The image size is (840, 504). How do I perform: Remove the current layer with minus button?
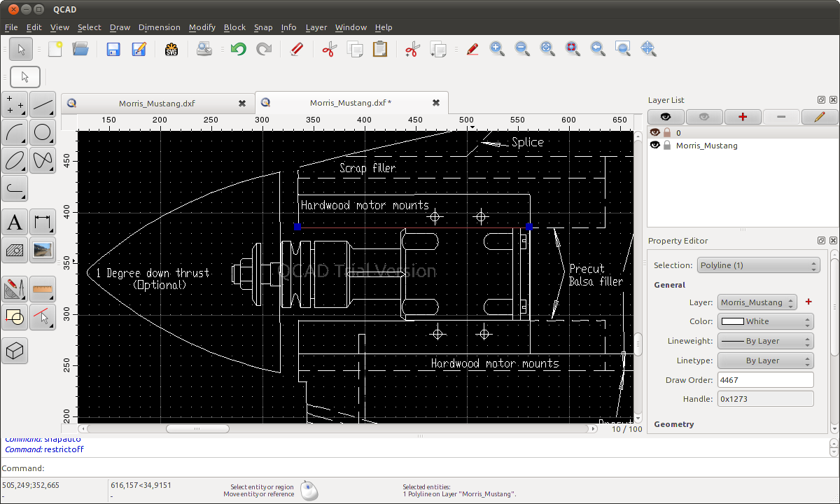(x=781, y=117)
